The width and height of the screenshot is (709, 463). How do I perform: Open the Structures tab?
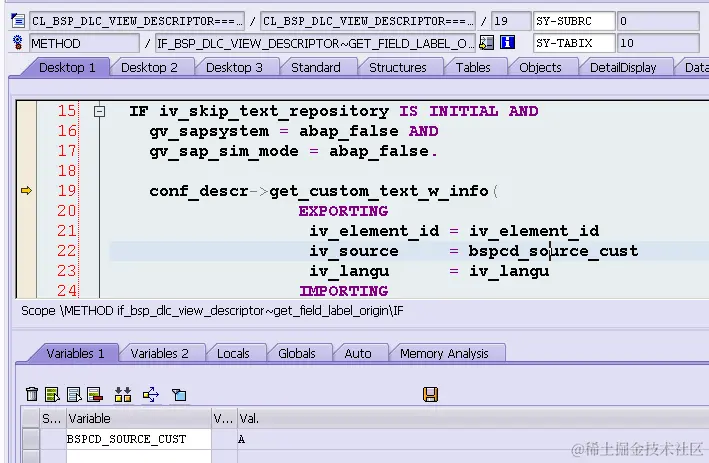click(x=397, y=68)
